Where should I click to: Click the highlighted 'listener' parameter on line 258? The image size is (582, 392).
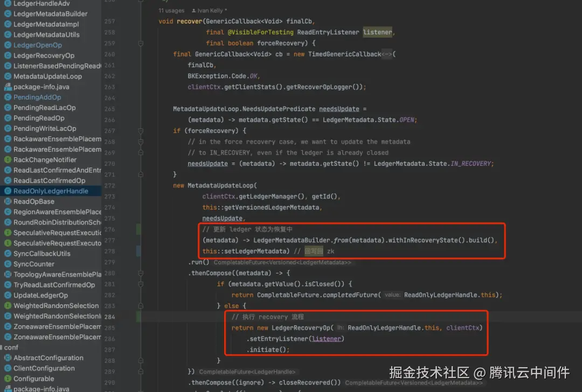coord(377,32)
